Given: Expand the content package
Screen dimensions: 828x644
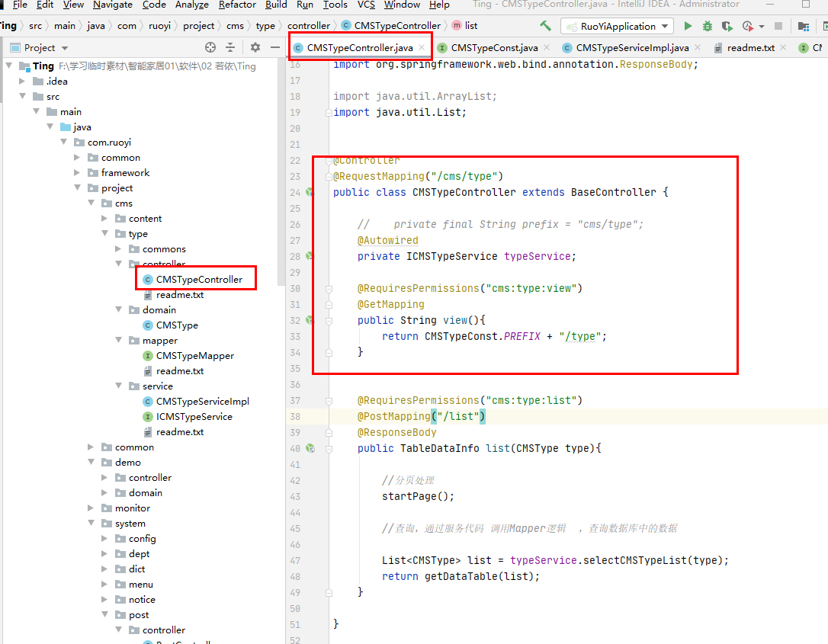Looking at the screenshot, I should pyautogui.click(x=104, y=219).
